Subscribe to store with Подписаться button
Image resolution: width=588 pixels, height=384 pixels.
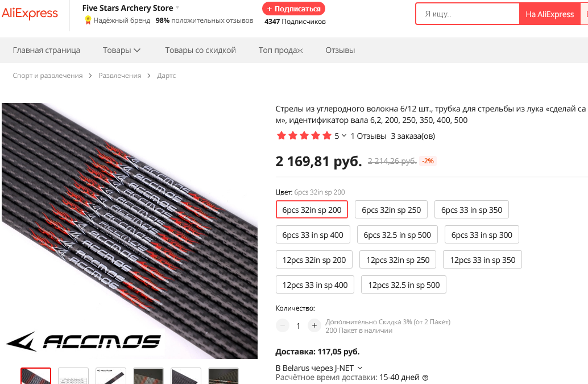[x=293, y=9]
